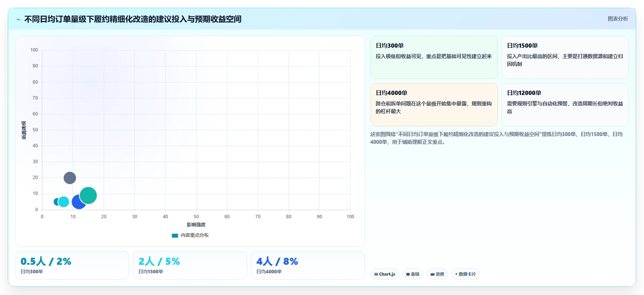Click the light cyan bubble in the chart
644x295 pixels.
64,202
